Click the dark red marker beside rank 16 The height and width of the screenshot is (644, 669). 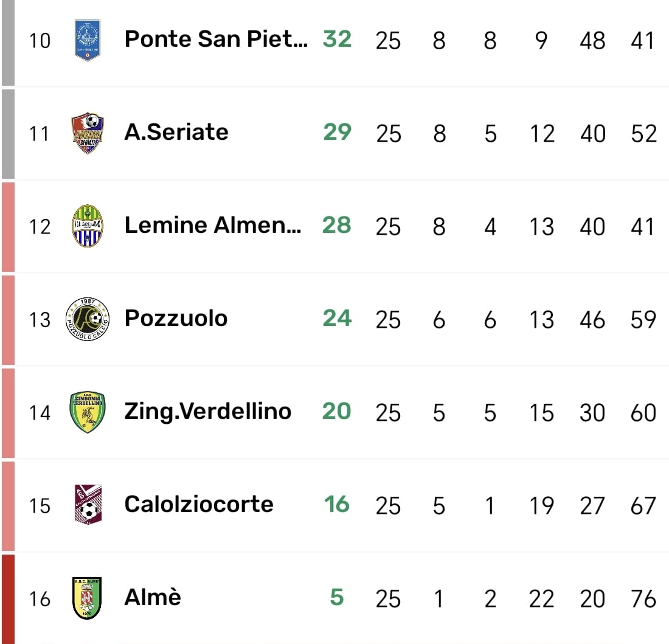[x=7, y=598]
